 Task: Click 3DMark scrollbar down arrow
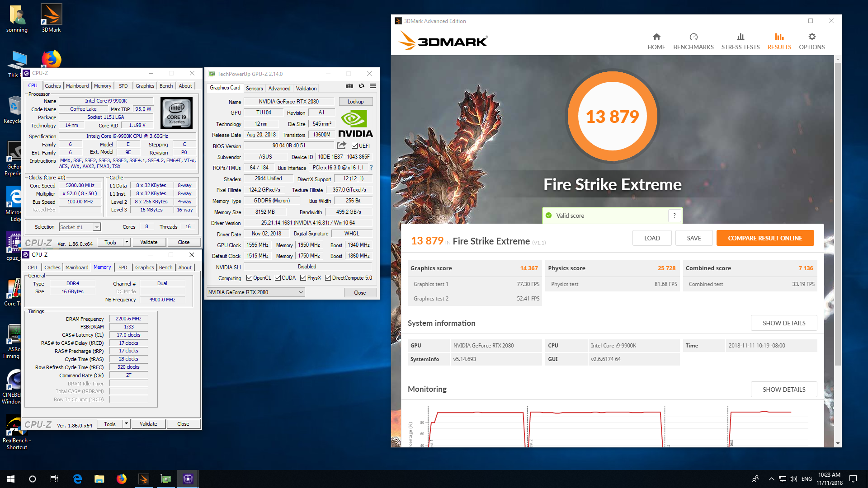[838, 443]
